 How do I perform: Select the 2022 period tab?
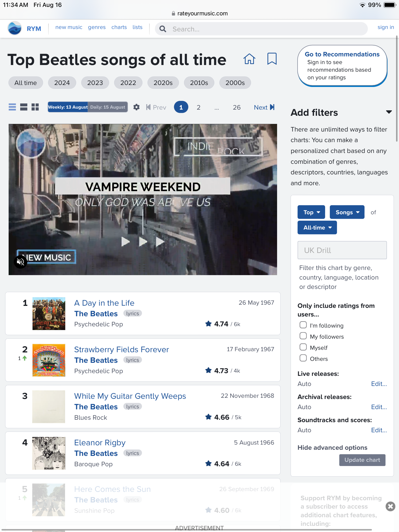pos(128,83)
